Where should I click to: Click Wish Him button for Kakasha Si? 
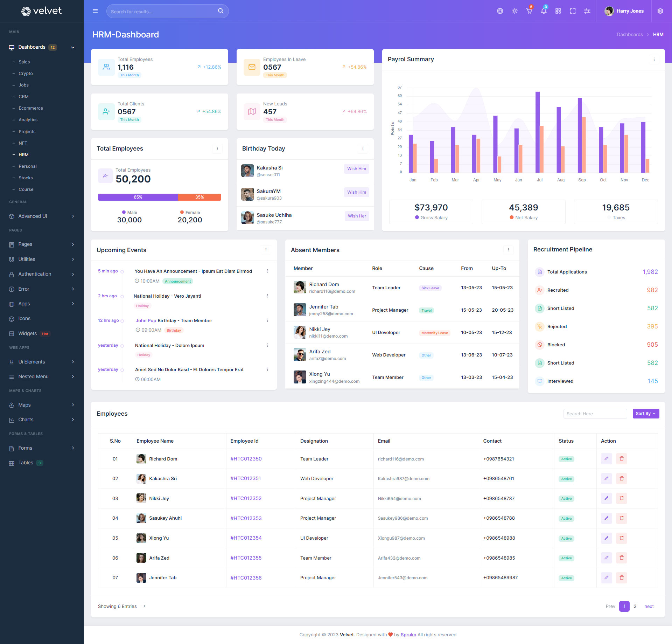coord(356,169)
